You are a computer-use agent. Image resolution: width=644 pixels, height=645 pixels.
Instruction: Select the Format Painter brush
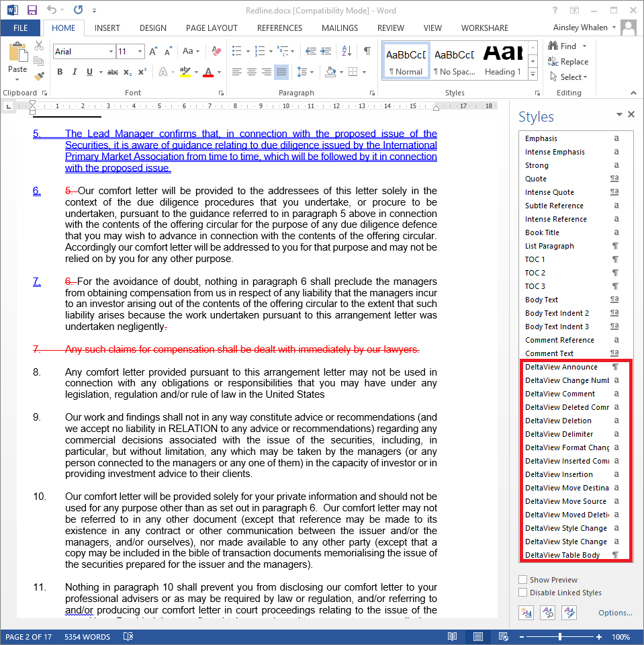coord(39,76)
